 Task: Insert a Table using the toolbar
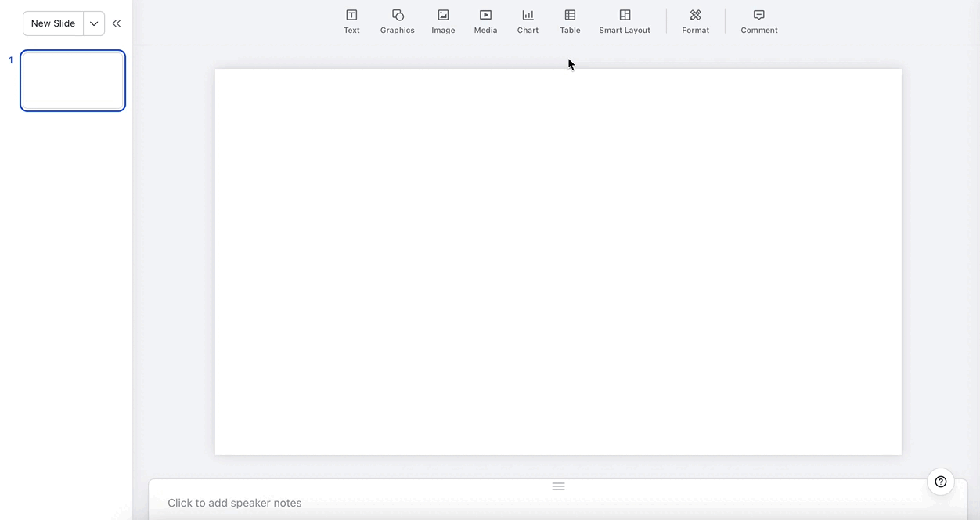click(x=570, y=15)
